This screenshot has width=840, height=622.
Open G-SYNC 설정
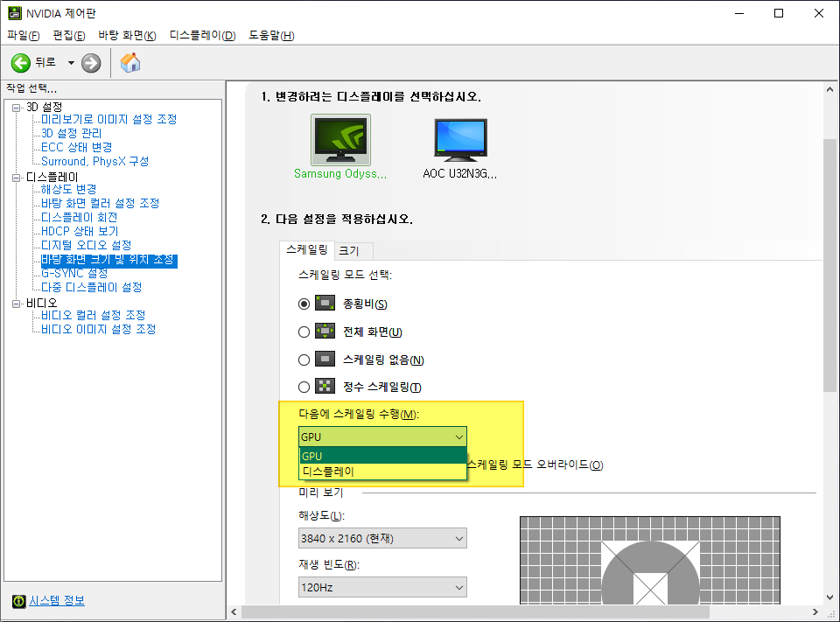point(74,273)
